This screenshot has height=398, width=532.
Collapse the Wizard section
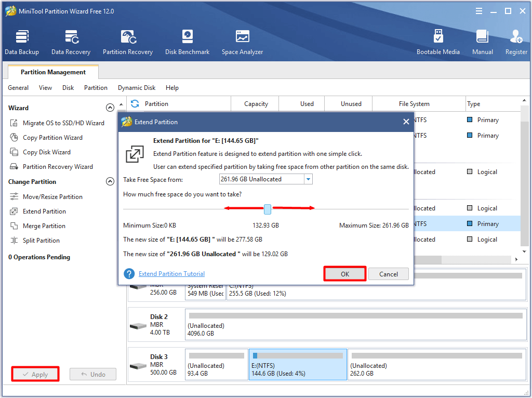[x=110, y=108]
